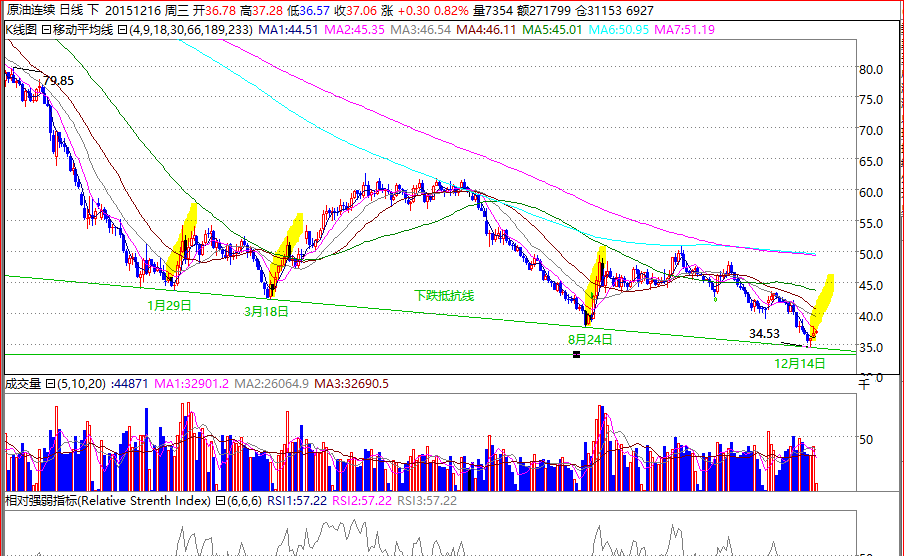904x556 pixels.
Task: Open the volume parameters (5,10,20)
Action: [x=81, y=384]
